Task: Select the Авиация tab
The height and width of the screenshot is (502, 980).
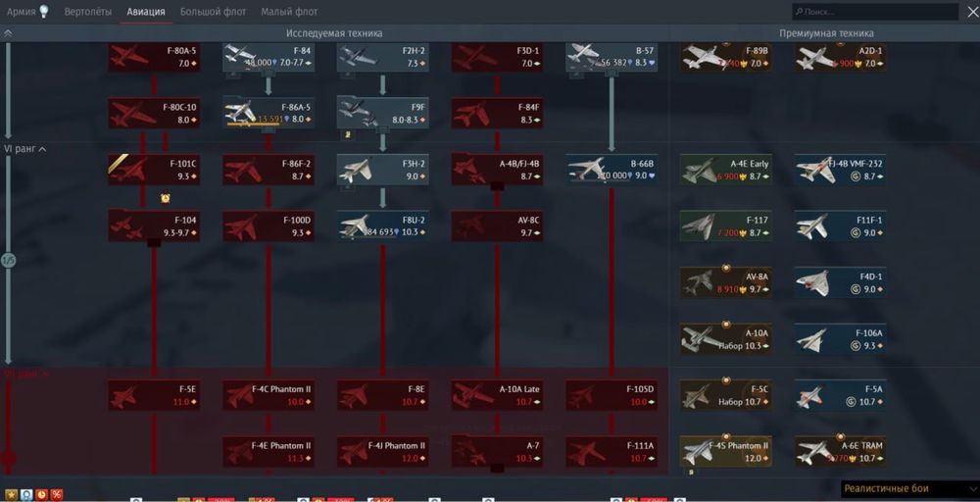Action: coord(146,12)
